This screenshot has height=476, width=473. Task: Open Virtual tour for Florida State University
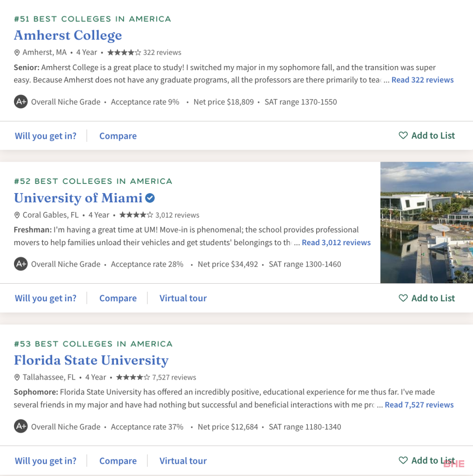(183, 461)
